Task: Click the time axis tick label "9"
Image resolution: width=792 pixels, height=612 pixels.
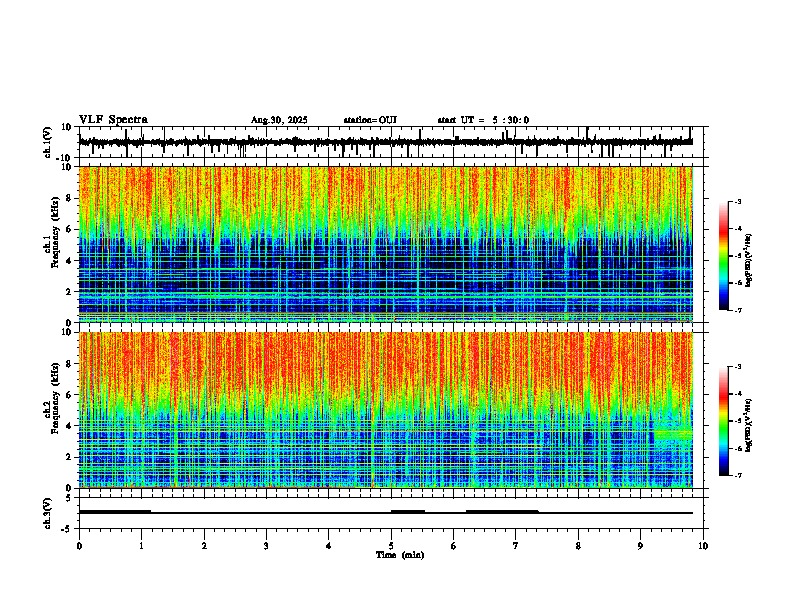Action: [x=640, y=546]
